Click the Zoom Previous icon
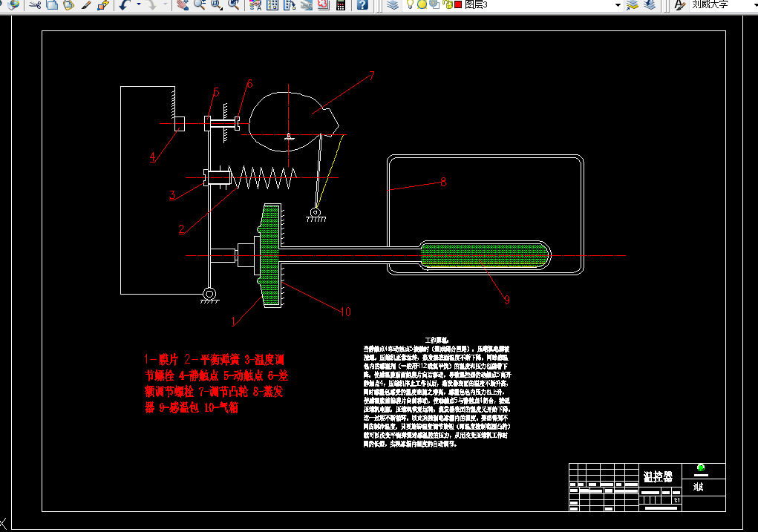758x532 pixels. [234, 5]
